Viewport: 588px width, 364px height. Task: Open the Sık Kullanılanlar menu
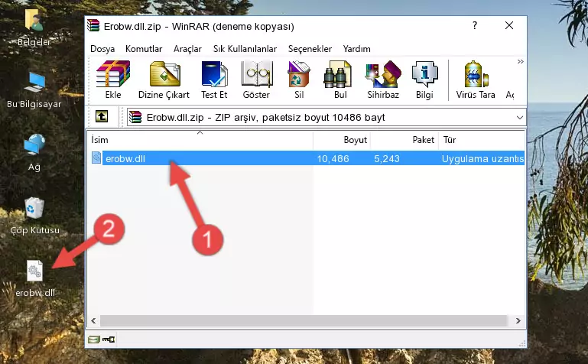pos(245,49)
